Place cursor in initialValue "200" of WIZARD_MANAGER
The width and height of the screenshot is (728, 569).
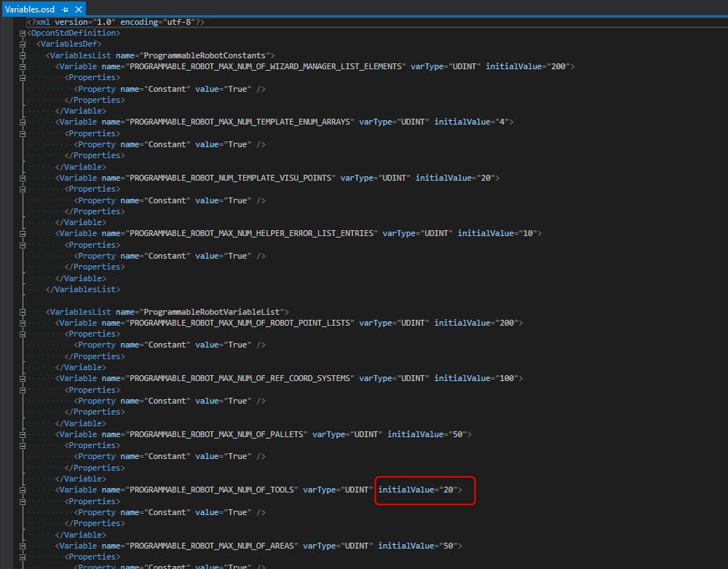pyautogui.click(x=558, y=66)
